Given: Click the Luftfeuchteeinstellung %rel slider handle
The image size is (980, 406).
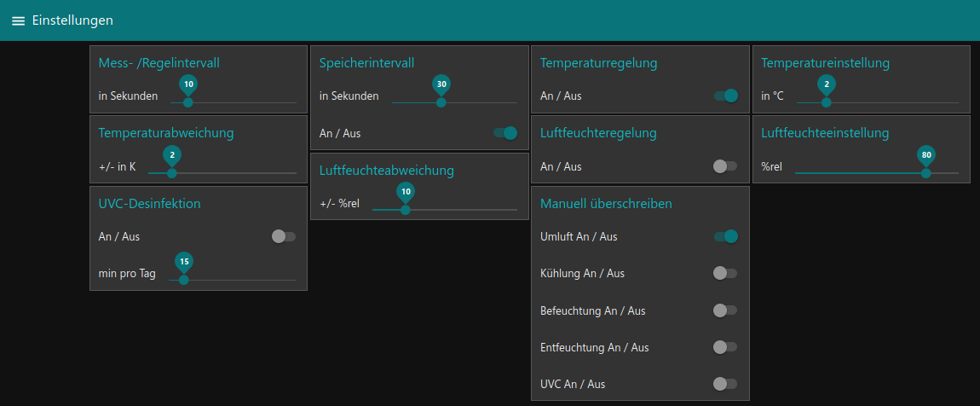Looking at the screenshot, I should click(926, 173).
